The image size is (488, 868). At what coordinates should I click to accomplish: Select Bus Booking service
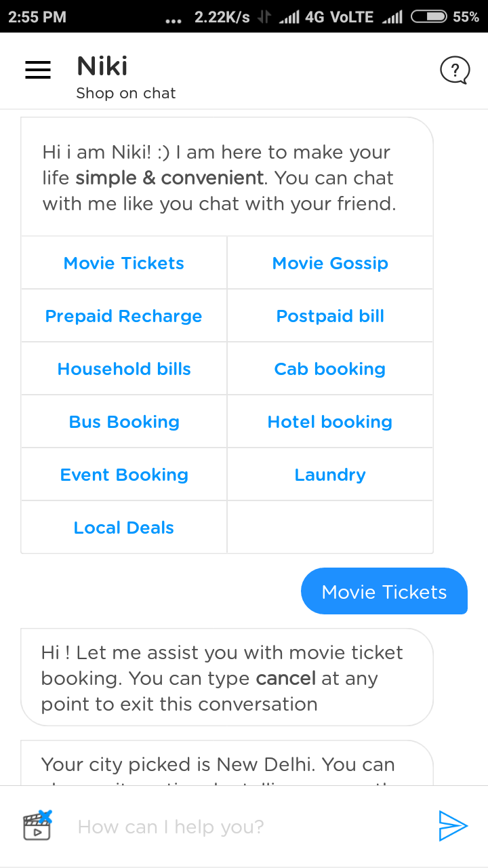(124, 422)
